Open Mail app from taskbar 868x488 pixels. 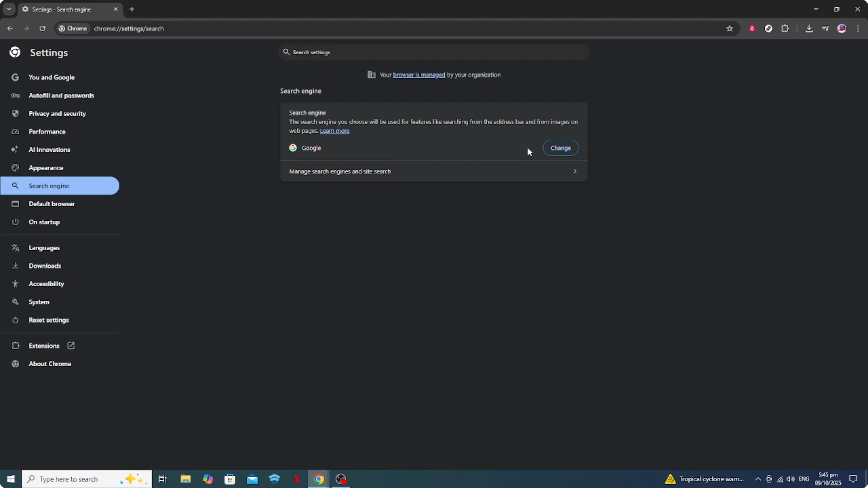252,479
